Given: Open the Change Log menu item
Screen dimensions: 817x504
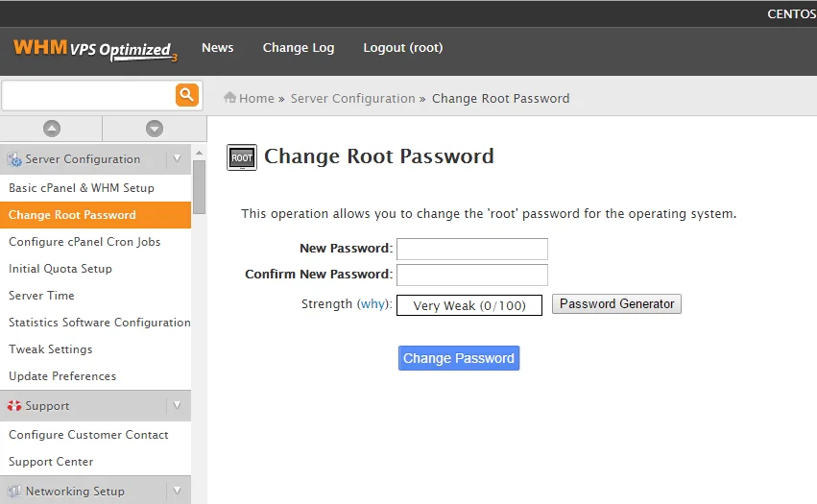Looking at the screenshot, I should coord(299,48).
